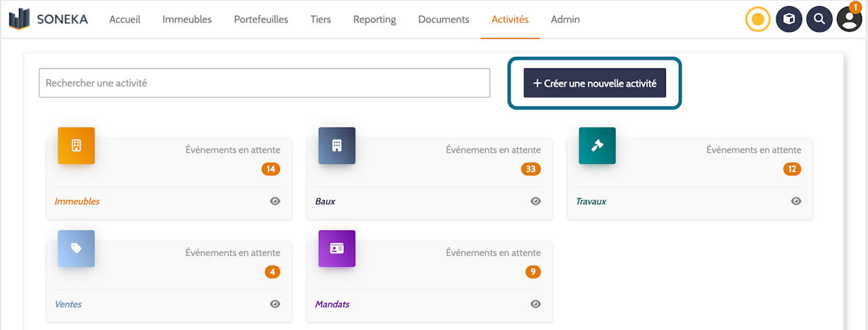The width and height of the screenshot is (868, 330).
Task: Select the Activités tab
Action: coord(510,20)
